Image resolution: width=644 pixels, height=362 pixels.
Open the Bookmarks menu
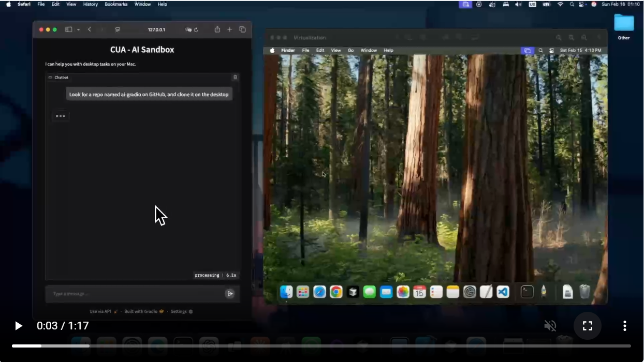[116, 4]
